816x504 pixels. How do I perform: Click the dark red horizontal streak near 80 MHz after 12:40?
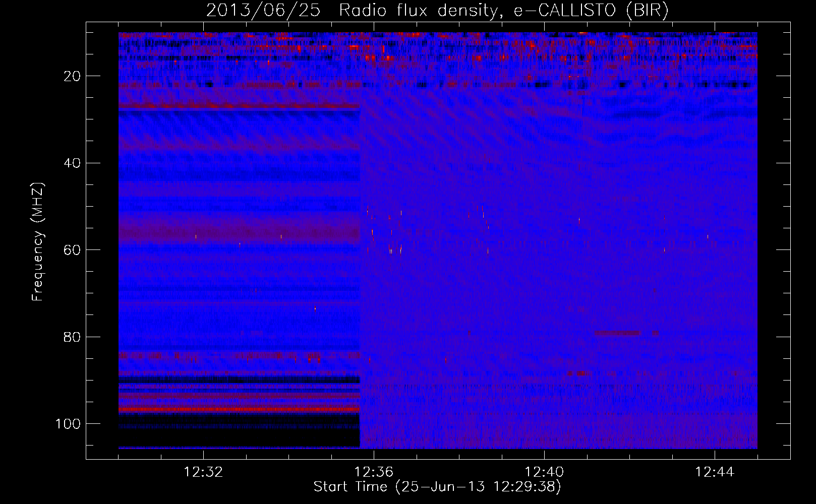pyautogui.click(x=618, y=333)
